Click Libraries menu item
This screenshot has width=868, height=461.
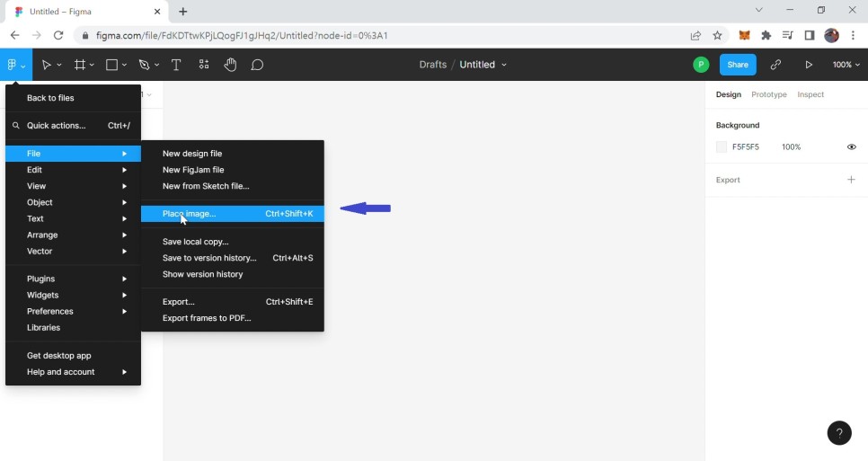click(x=73, y=328)
